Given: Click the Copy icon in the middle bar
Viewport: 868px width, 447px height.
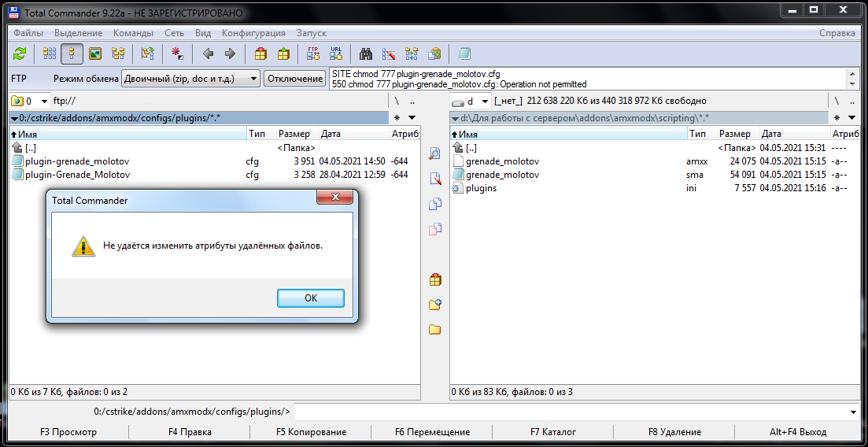Looking at the screenshot, I should (435, 204).
